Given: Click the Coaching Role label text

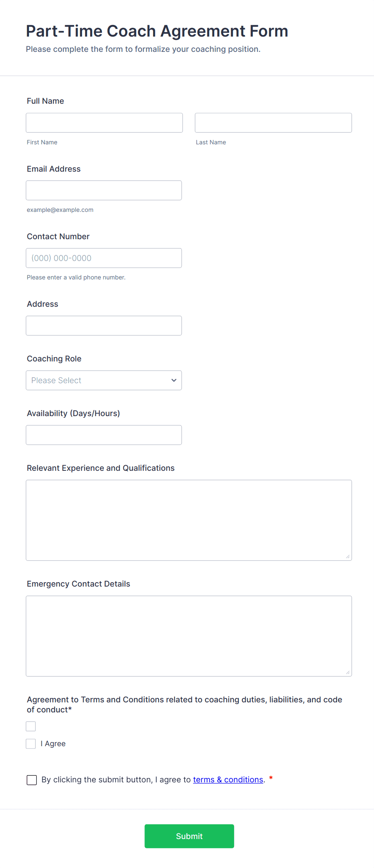Looking at the screenshot, I should click(x=54, y=359).
